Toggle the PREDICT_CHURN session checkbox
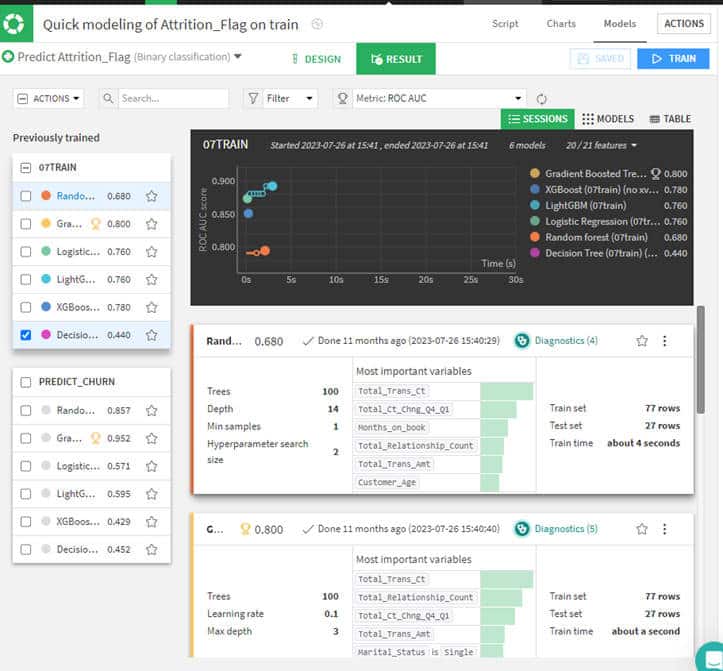The image size is (723, 671). click(26, 382)
